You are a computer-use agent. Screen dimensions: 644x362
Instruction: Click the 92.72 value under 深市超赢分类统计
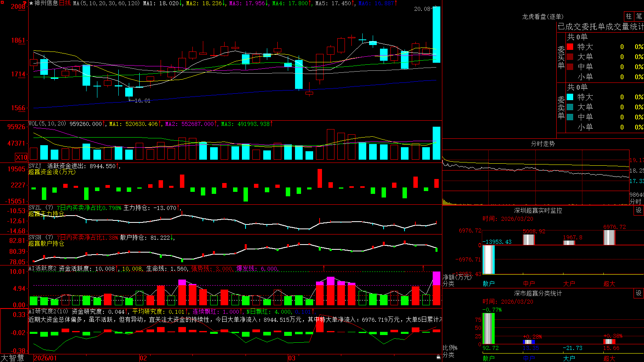pyautogui.click(x=491, y=348)
